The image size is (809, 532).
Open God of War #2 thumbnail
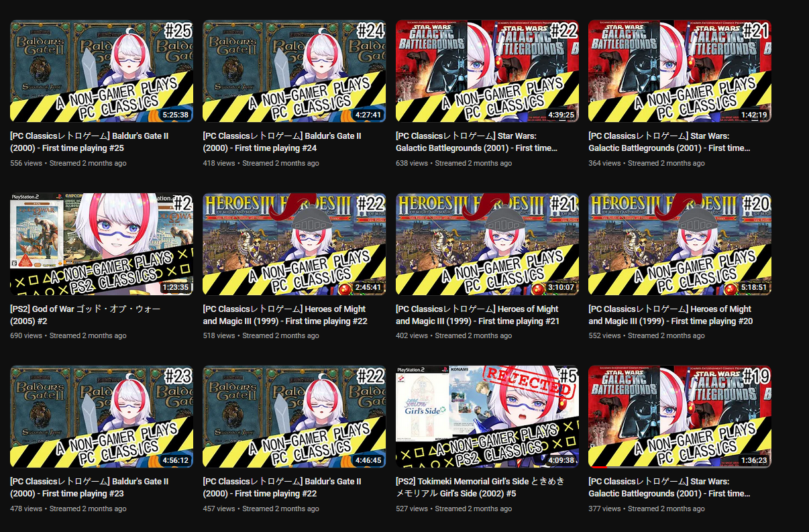tap(101, 244)
